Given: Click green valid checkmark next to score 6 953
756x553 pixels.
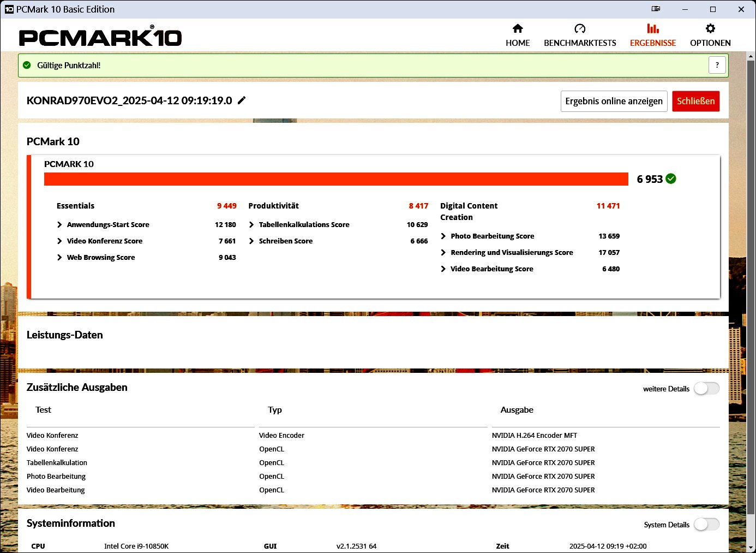Looking at the screenshot, I should click(671, 179).
